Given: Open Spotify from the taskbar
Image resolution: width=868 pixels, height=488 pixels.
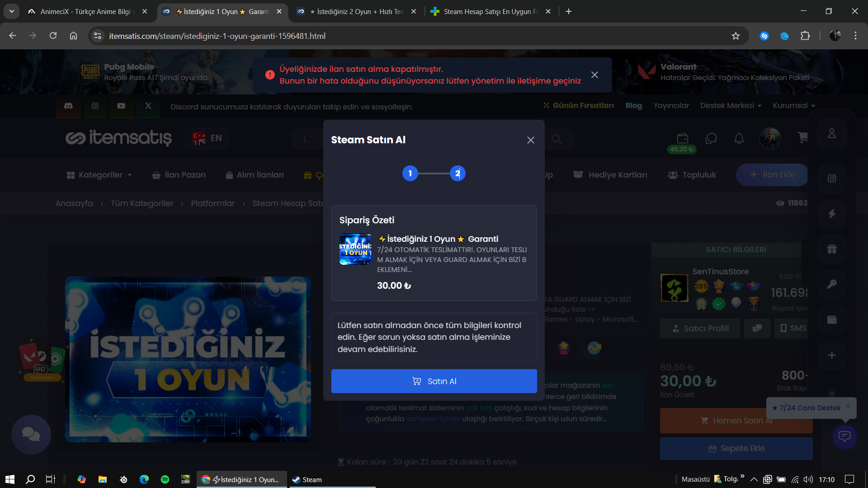Looking at the screenshot, I should (165, 479).
